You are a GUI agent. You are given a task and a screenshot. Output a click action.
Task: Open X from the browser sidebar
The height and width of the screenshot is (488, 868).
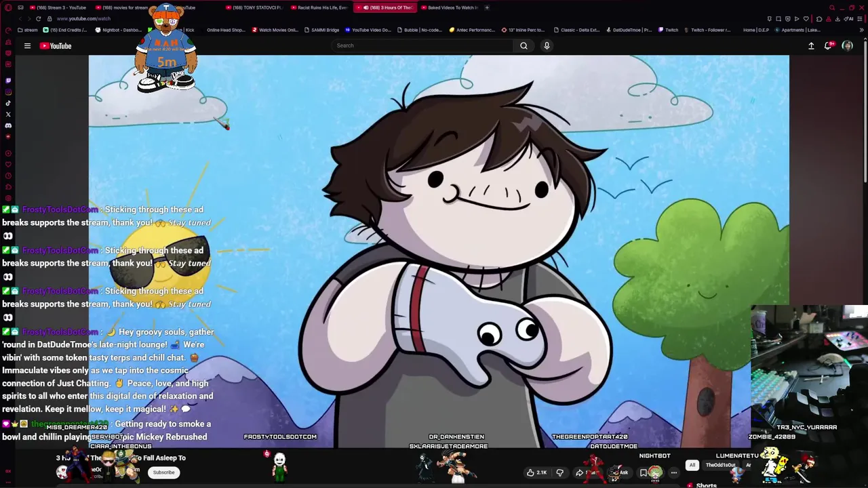click(x=8, y=115)
